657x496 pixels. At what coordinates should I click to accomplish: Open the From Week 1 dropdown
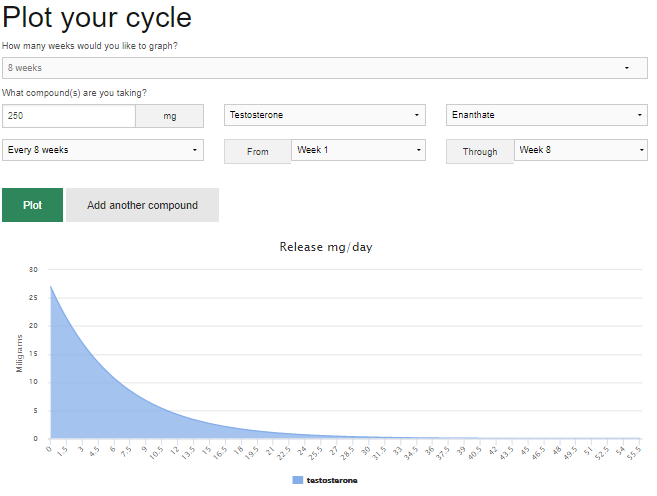[358, 150]
